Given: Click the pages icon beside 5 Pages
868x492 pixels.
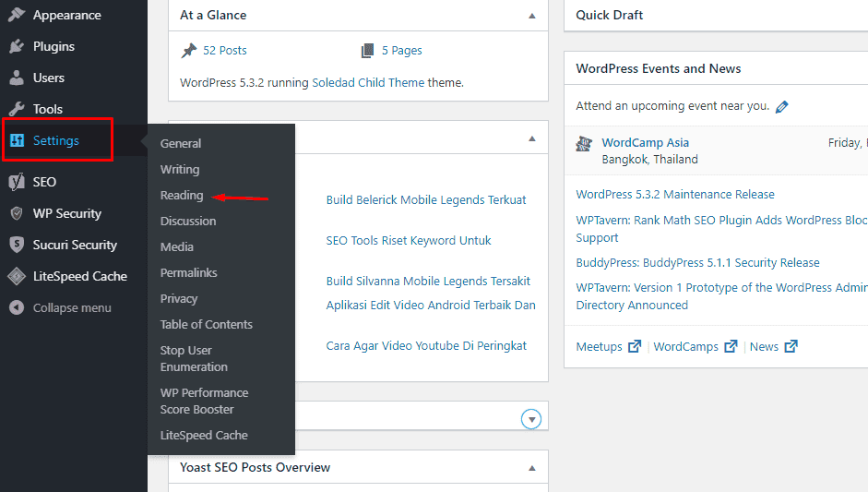Looking at the screenshot, I should pyautogui.click(x=367, y=51).
